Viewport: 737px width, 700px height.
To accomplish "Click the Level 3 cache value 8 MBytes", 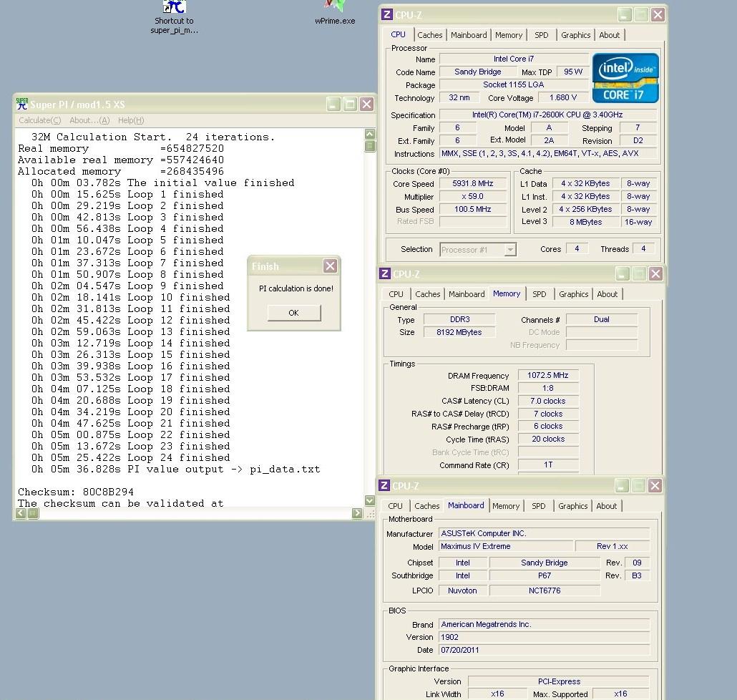I will click(585, 222).
